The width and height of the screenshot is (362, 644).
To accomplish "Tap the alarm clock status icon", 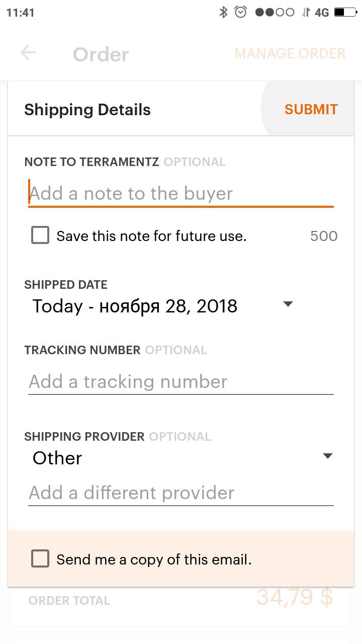I will pyautogui.click(x=241, y=12).
